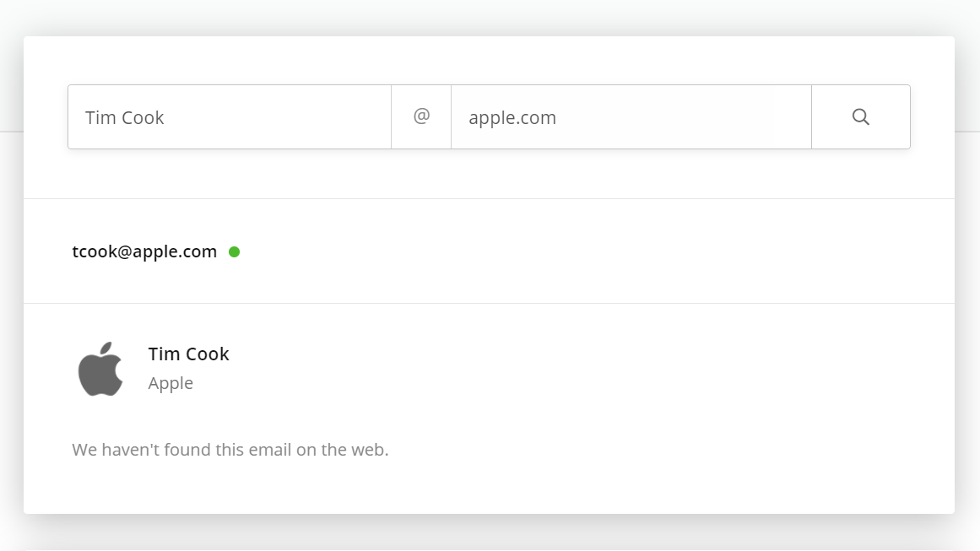Click the grey Apple logo

pos(100,369)
